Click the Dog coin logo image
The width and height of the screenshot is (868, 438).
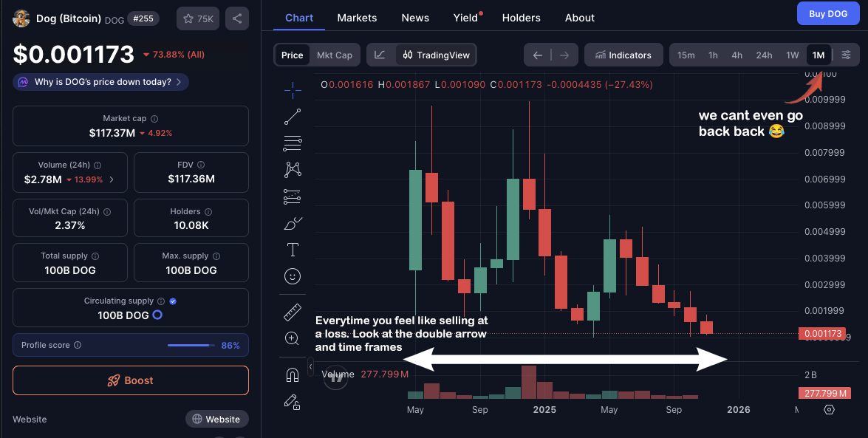click(21, 18)
